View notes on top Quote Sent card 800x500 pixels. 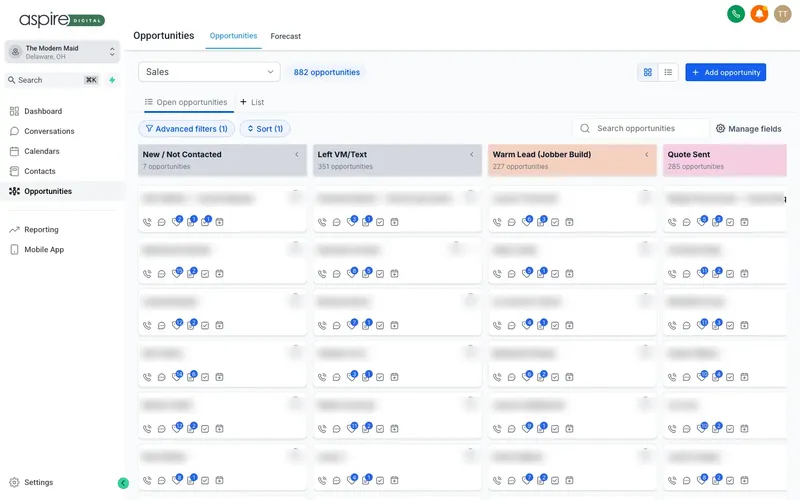[716, 221]
